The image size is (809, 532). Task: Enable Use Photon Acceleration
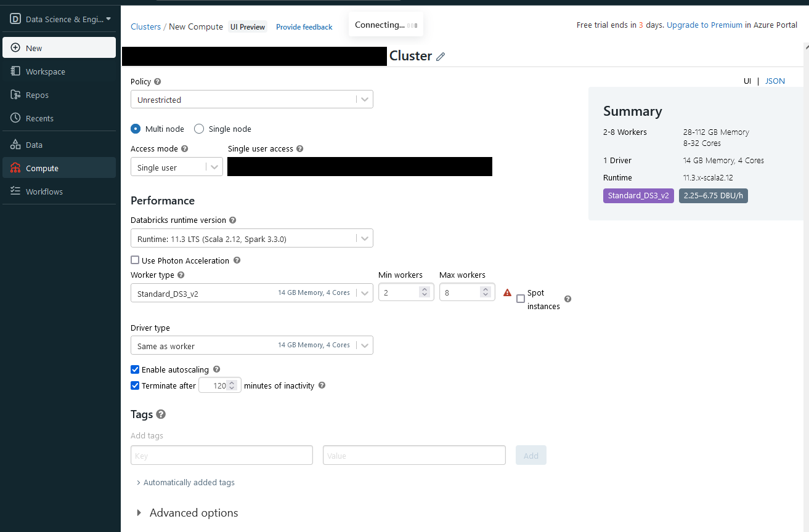tap(135, 260)
